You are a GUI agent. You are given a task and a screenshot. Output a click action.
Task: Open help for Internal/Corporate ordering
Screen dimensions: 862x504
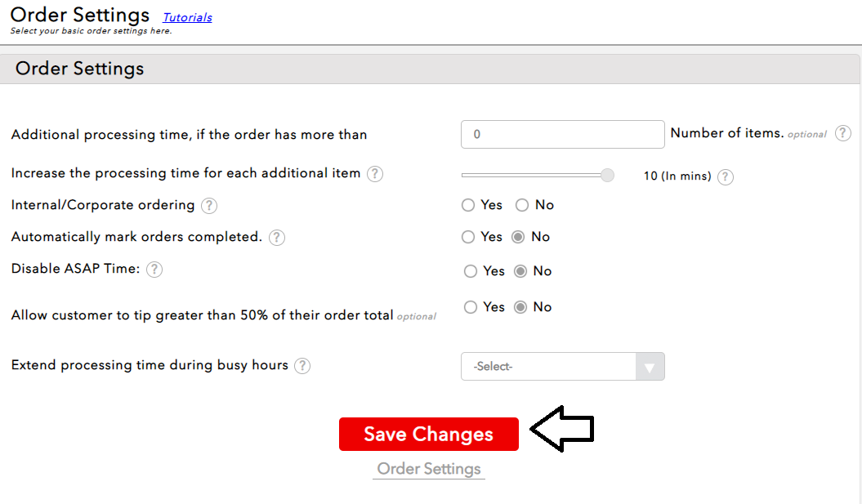click(x=209, y=205)
